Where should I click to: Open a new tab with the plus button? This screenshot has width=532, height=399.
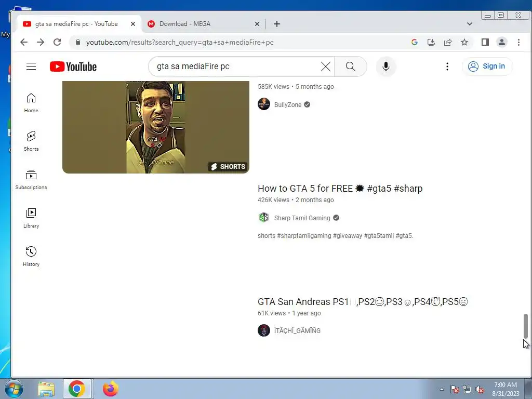click(277, 24)
